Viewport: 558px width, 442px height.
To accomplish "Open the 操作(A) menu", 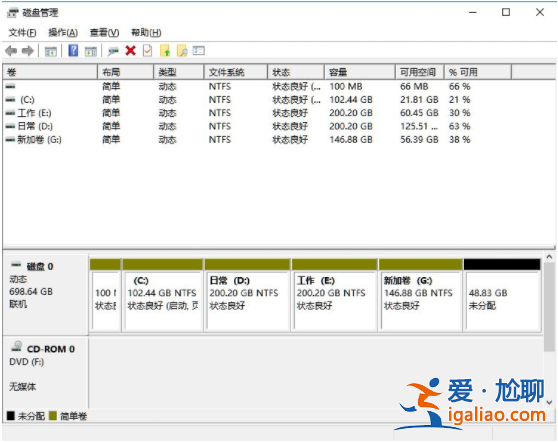I will point(63,33).
